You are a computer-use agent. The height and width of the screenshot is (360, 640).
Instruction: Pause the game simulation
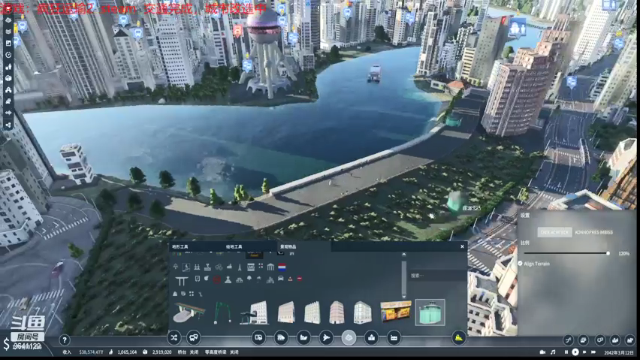(x=566, y=352)
